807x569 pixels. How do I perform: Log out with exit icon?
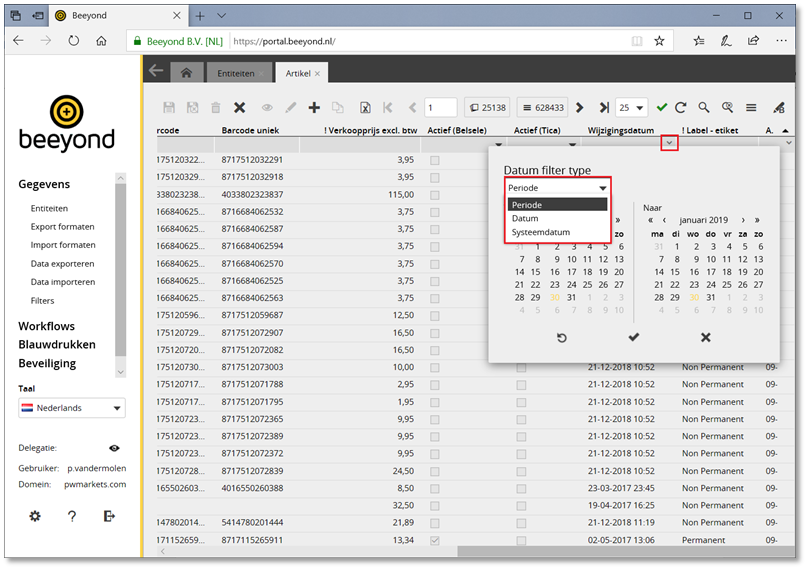109,516
